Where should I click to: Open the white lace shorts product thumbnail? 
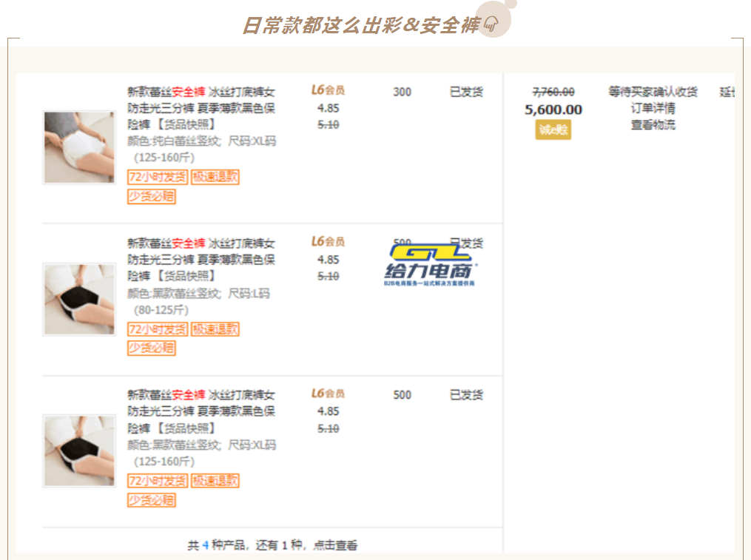[x=79, y=147]
